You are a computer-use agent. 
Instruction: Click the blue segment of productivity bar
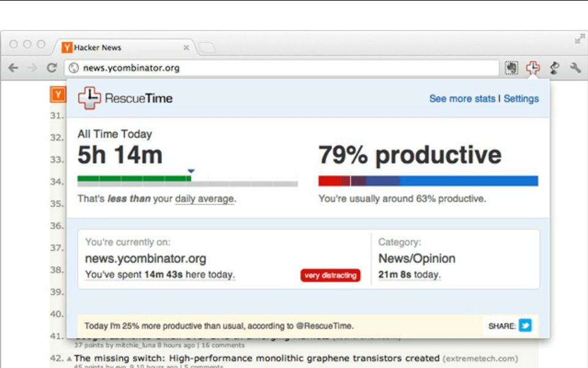[469, 181]
